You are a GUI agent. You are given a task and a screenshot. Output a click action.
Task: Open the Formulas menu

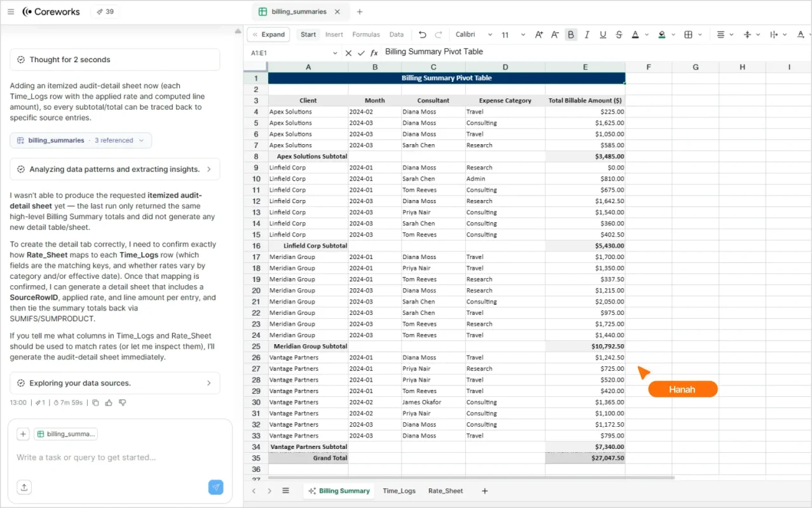(366, 35)
